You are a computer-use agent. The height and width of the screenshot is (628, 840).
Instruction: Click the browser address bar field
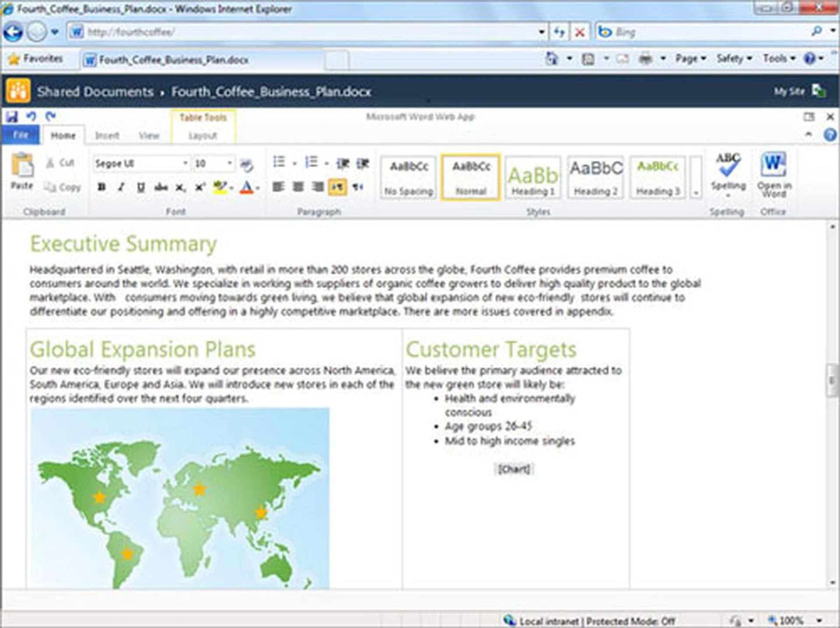pos(306,32)
